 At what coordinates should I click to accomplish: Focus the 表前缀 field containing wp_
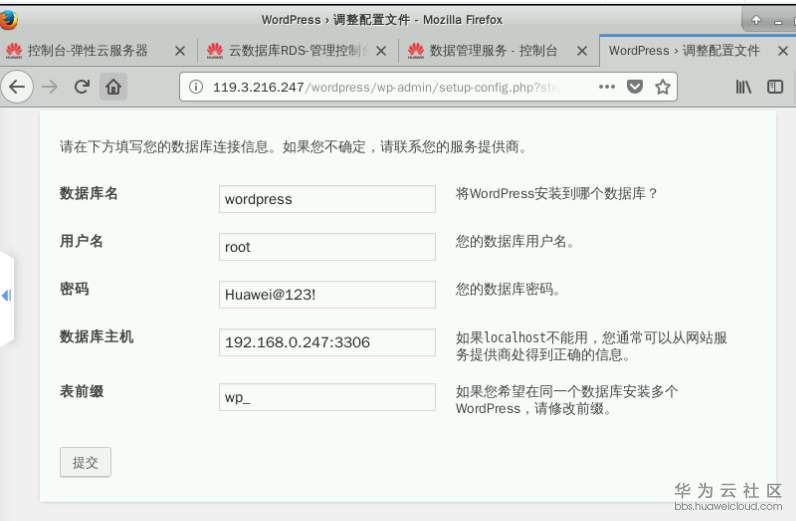click(327, 397)
